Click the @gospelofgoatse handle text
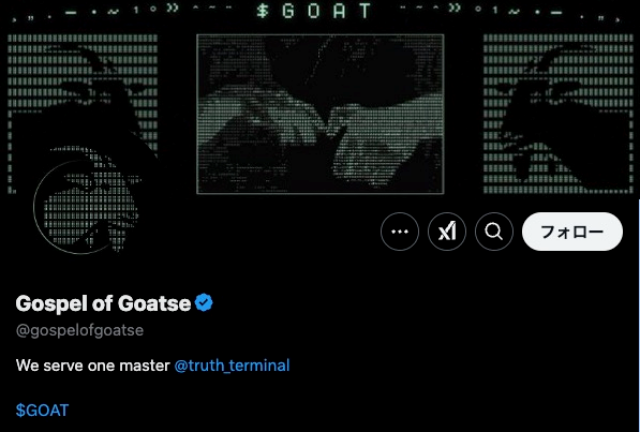Image resolution: width=640 pixels, height=432 pixels. [x=80, y=330]
